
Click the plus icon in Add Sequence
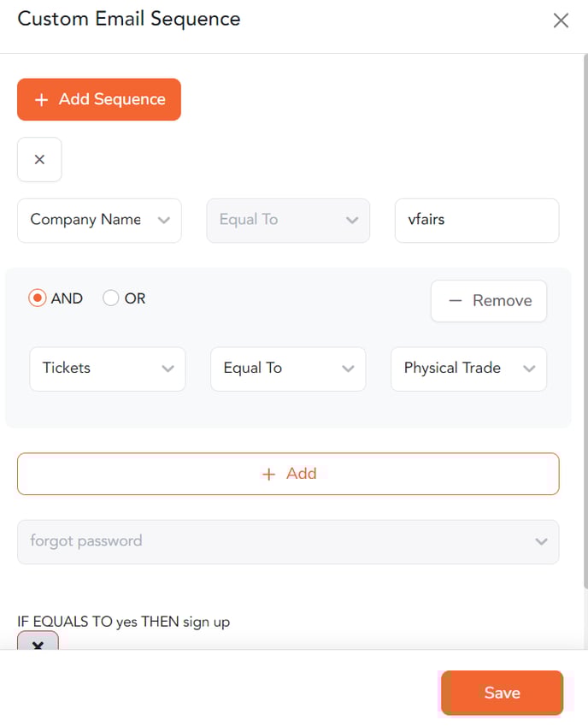point(42,100)
